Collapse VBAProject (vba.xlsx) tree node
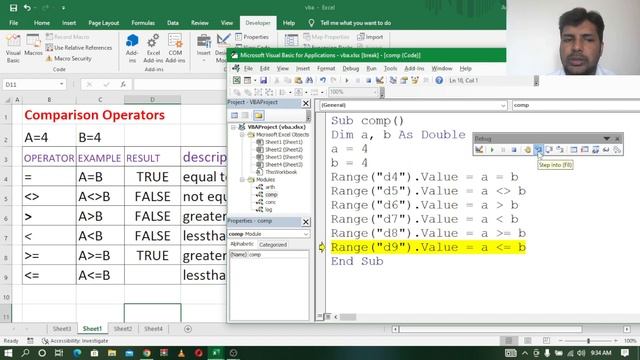The height and width of the screenshot is (360, 640). coord(234,127)
